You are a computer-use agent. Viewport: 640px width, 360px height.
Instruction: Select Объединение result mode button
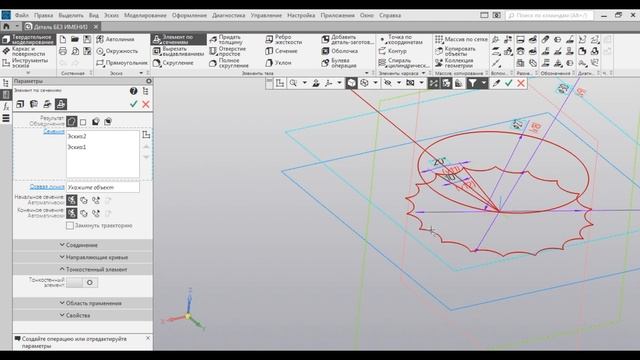coord(71,122)
